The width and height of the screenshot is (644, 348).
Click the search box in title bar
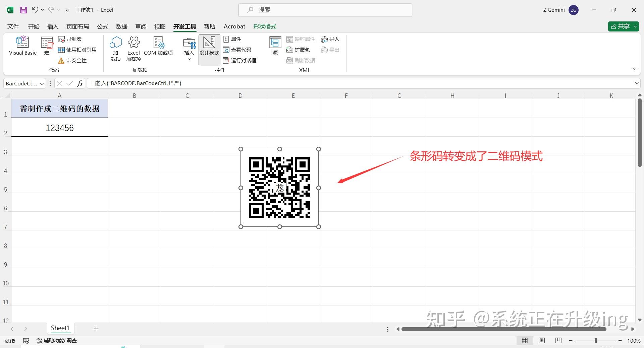point(325,10)
